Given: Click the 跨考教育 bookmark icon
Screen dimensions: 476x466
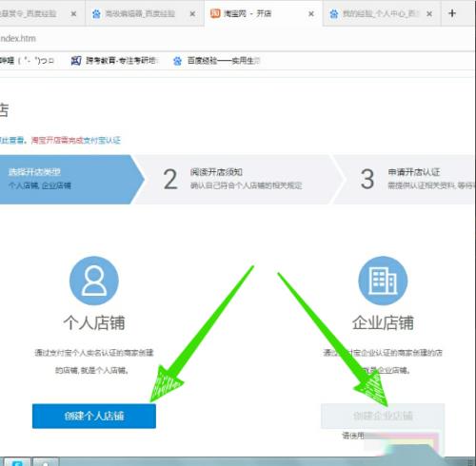Looking at the screenshot, I should (x=76, y=60).
